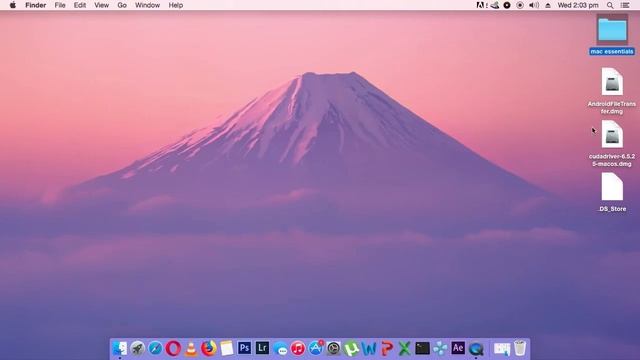640x360 pixels.
Task: Launch Launchpad rocket icon in dock
Action: coord(138,349)
